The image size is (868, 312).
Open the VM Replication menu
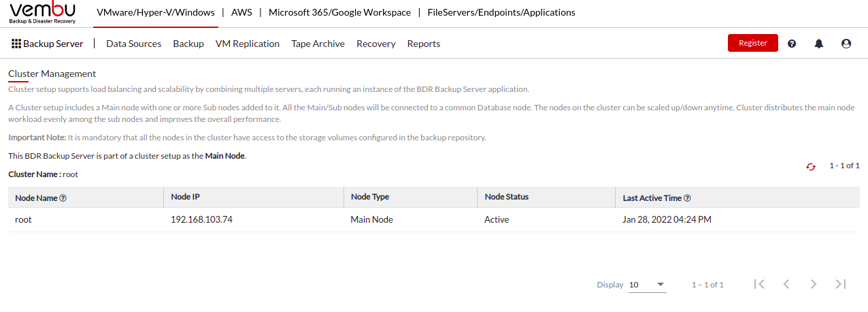point(248,44)
